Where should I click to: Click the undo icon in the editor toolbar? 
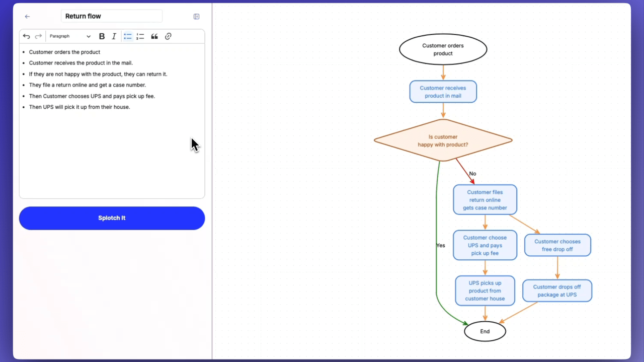coord(26,36)
